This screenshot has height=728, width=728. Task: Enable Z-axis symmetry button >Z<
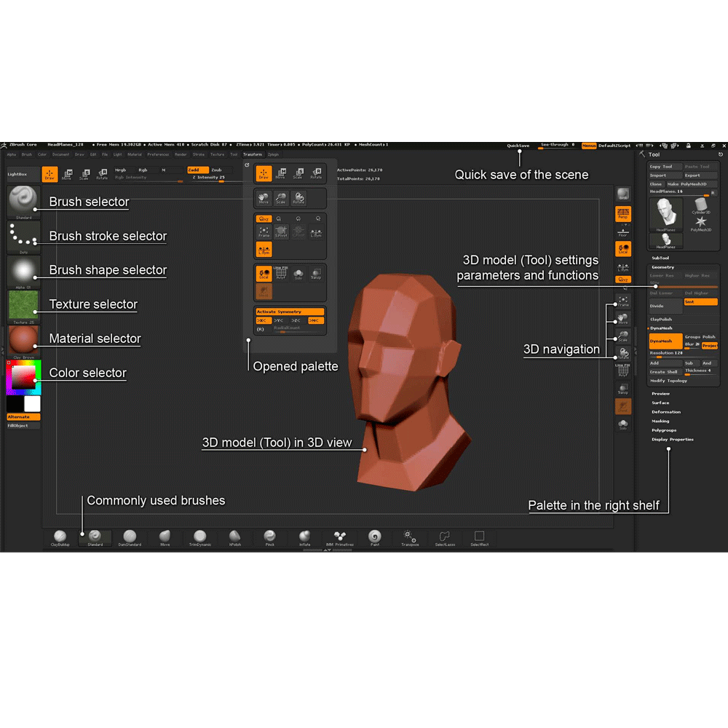click(x=296, y=320)
